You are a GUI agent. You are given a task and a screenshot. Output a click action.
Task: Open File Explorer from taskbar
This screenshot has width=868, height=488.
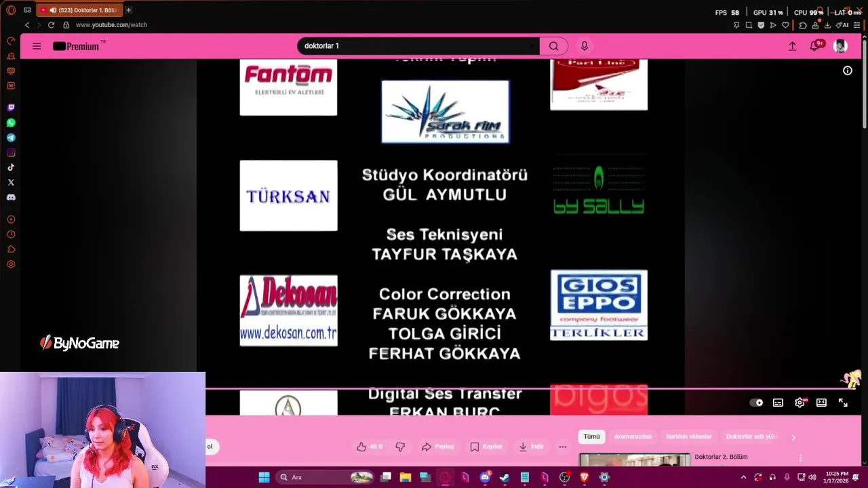pos(405,477)
